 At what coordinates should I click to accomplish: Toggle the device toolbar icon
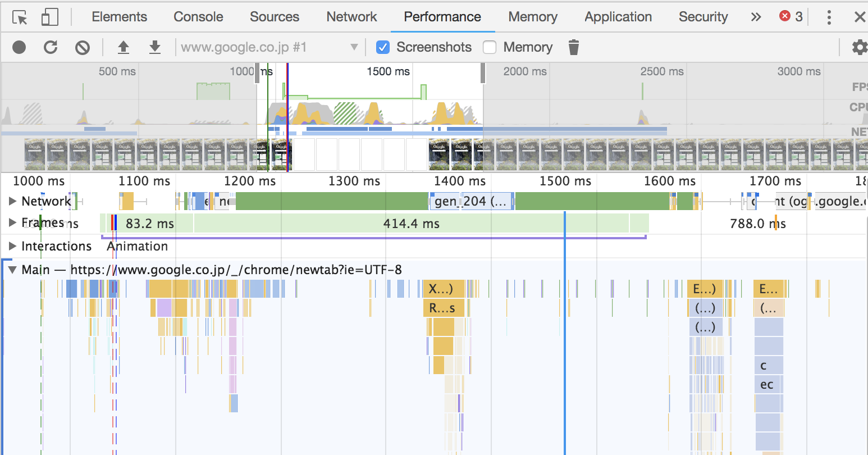(49, 17)
